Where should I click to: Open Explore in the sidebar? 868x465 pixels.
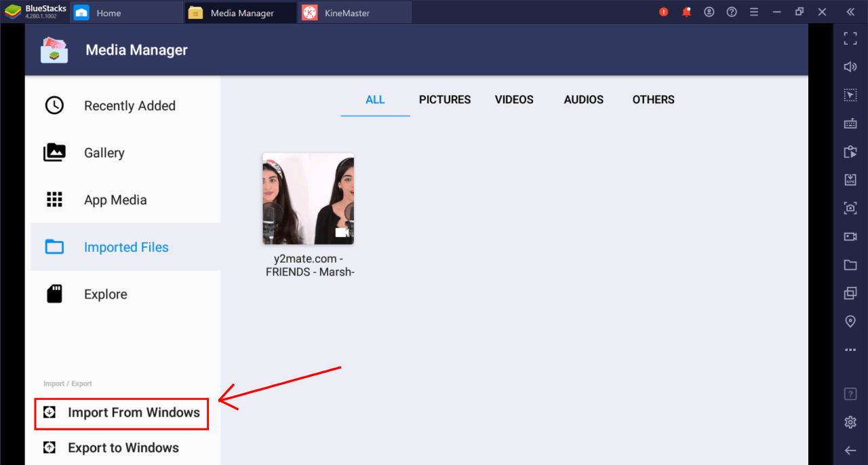125,294
